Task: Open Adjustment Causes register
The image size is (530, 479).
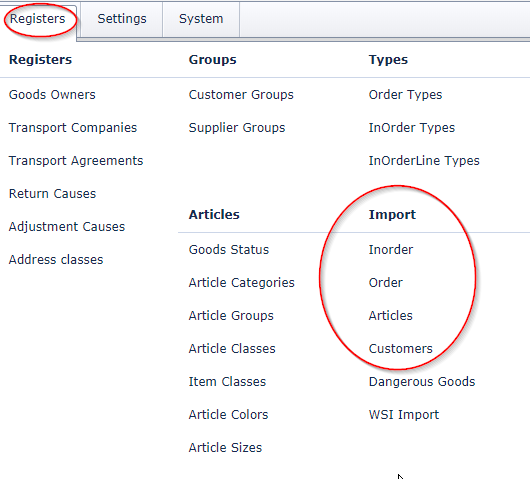Action: pos(67,227)
